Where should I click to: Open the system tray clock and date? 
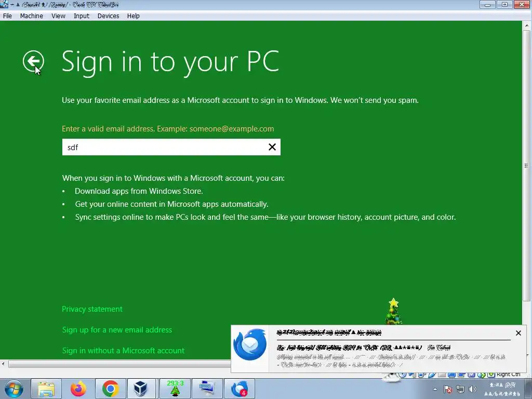click(502, 389)
